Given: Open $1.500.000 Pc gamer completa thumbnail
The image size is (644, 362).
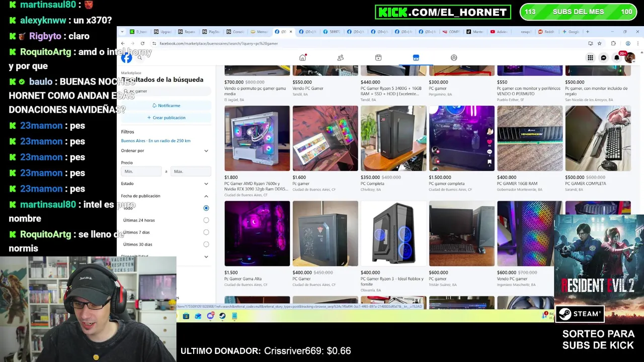Looking at the screenshot, I should pyautogui.click(x=462, y=138).
